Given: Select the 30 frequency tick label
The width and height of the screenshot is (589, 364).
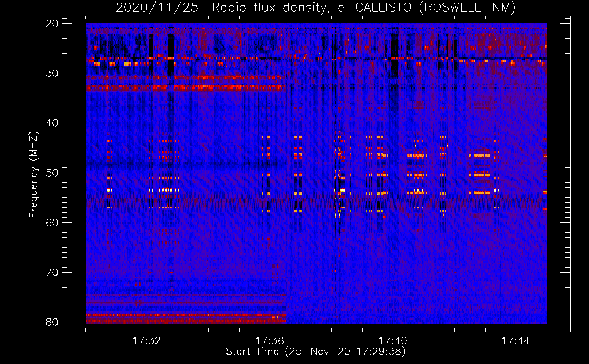Looking at the screenshot, I should coord(52,73).
